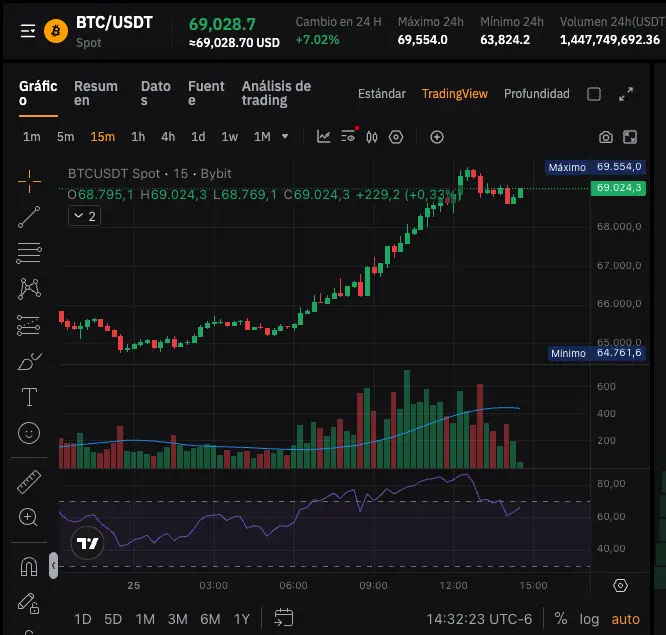666x635 pixels.
Task: Toggle log scale mode
Action: (x=589, y=619)
